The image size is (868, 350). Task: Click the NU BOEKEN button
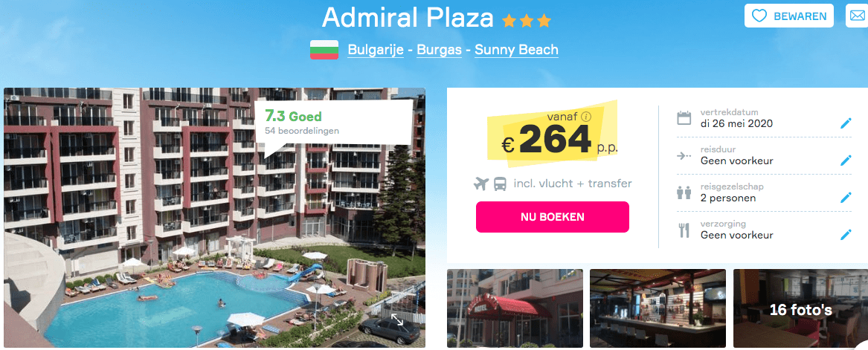553,217
